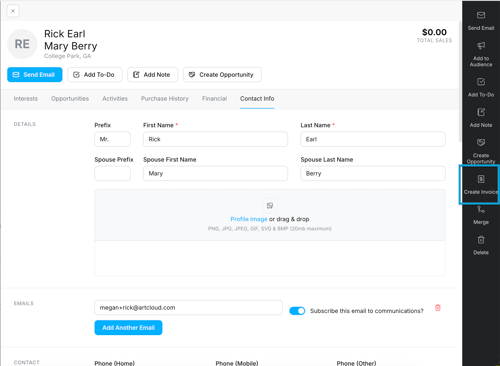The height and width of the screenshot is (366, 500).
Task: Switch to the Interests tab
Action: pyautogui.click(x=26, y=99)
